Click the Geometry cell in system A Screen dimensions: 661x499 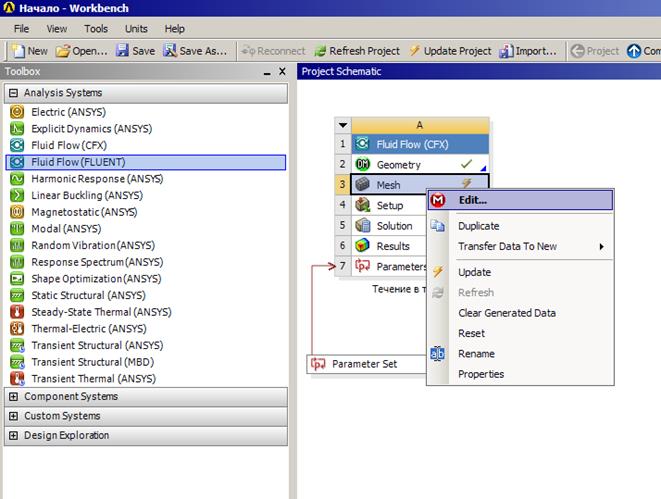[398, 165]
